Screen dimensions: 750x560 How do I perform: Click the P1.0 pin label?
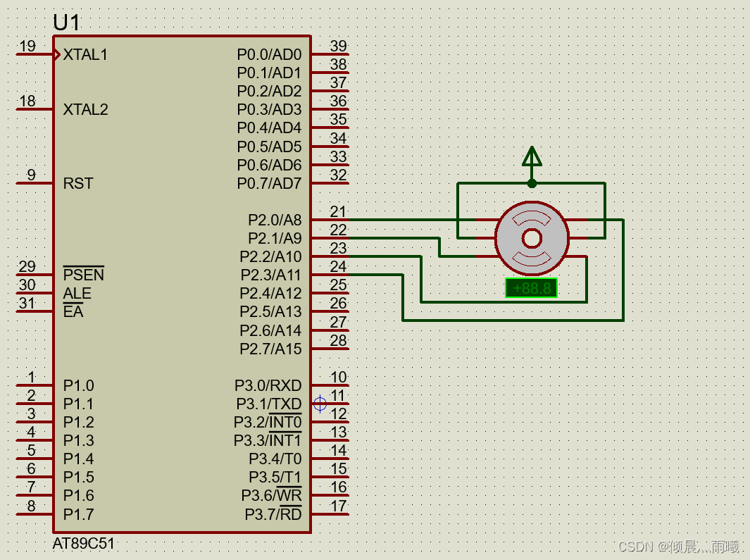[x=78, y=385]
